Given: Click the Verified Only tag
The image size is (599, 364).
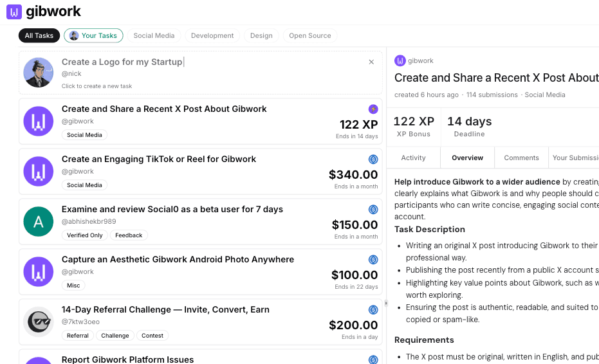Looking at the screenshot, I should click(x=85, y=235).
